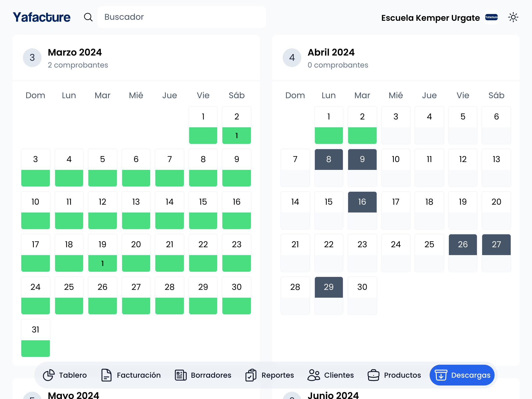Click the green bar under March 5
The image size is (532, 399).
103,178
